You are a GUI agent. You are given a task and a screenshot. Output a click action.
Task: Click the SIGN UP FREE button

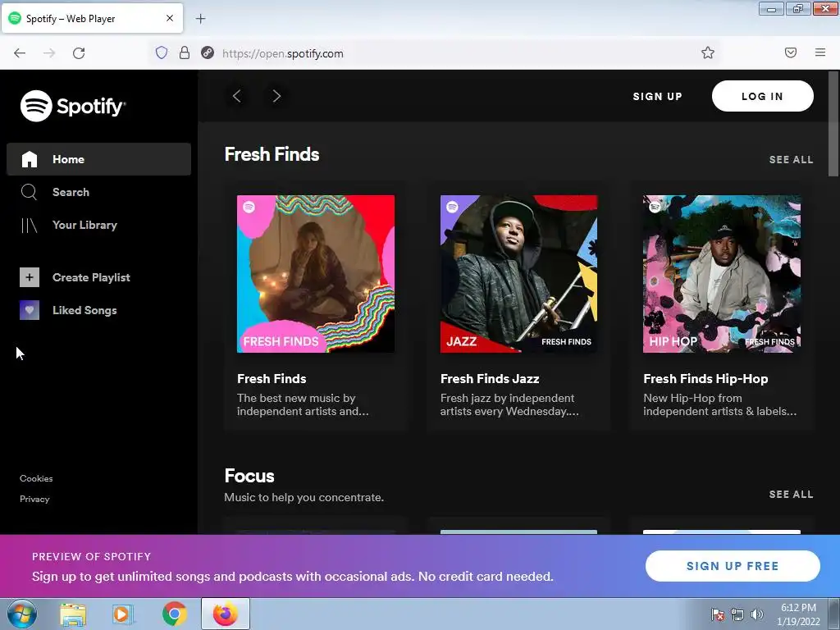733,566
